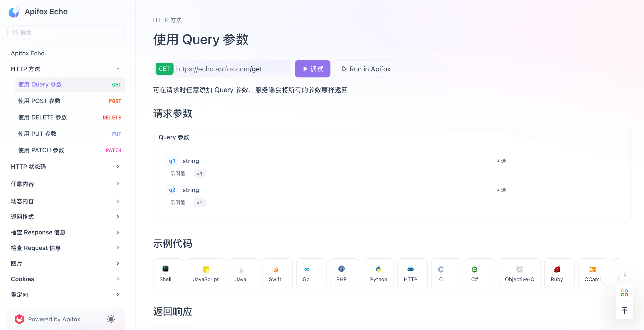Collapse the HTTP 方法 section
644x330 pixels.
coord(118,69)
